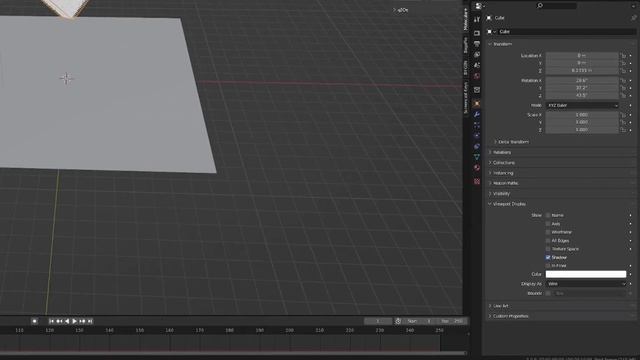This screenshot has height=360, width=640.
Task: Open rotation Mode XYZ Euler dropdown
Action: pos(582,105)
